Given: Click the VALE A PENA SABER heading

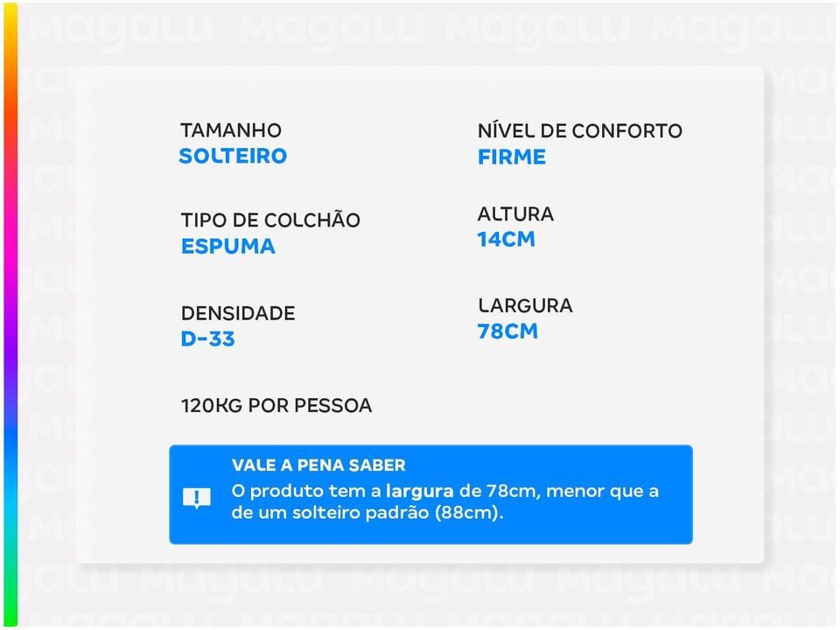Looking at the screenshot, I should (318, 465).
